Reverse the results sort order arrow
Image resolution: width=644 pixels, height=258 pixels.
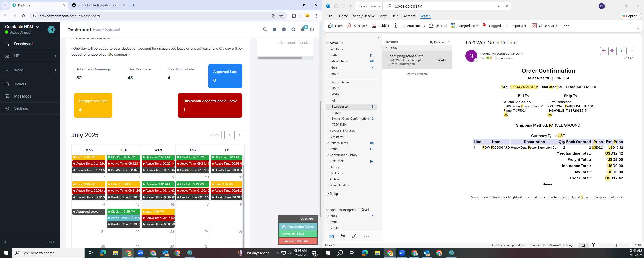449,42
